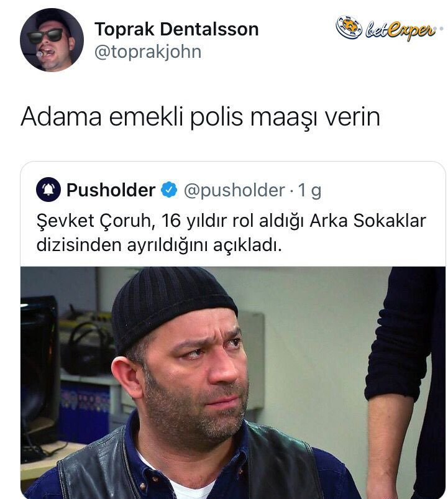The width and height of the screenshot is (448, 499).
Task: Click the poker chip emblem in the betExper logo
Action: [349, 27]
